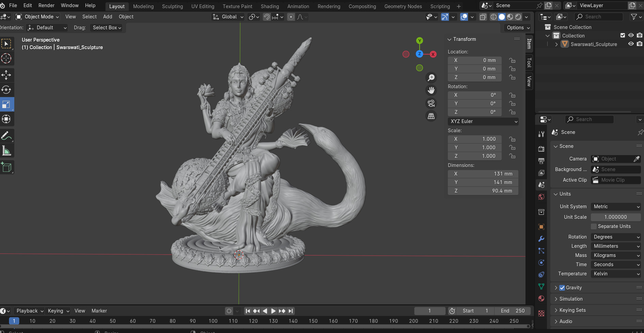Select the Select Box tool

6,44
